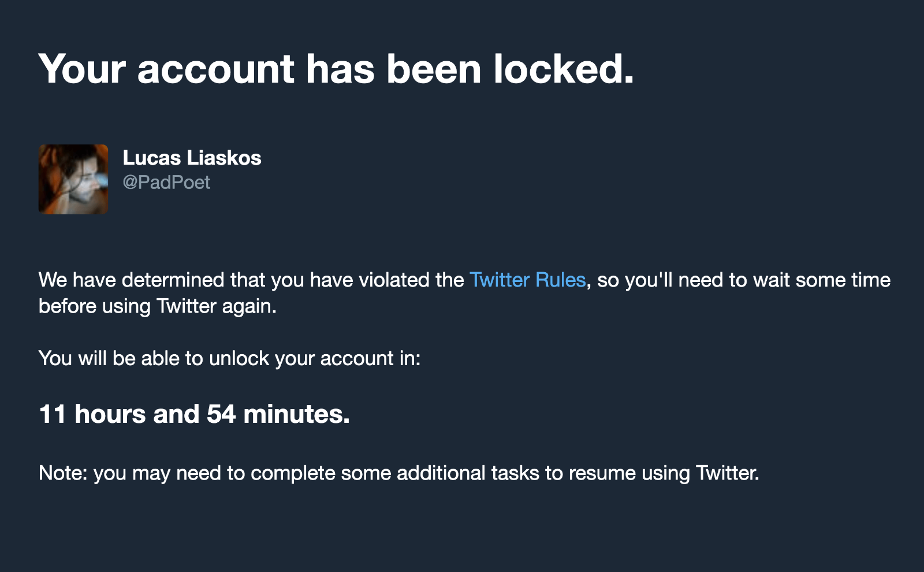Open the Twitter Rules link
The image size is (924, 572).
(528, 280)
